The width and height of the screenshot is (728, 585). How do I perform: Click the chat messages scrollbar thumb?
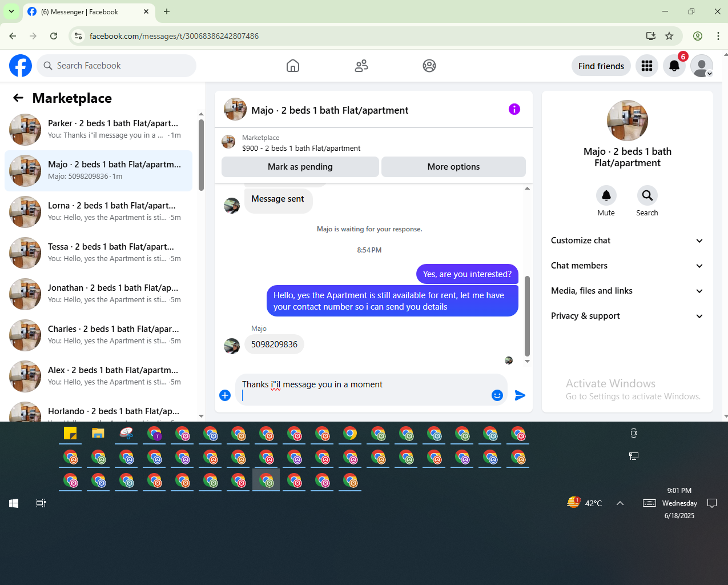coord(527,316)
